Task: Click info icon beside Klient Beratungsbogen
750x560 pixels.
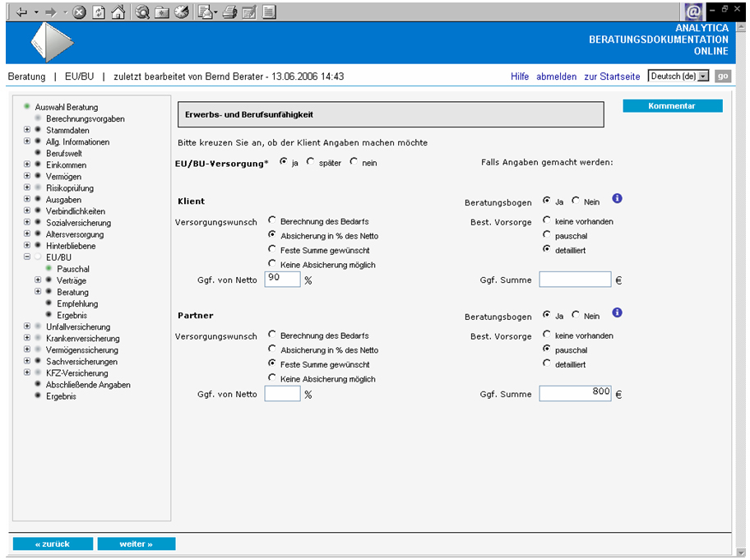Action: pyautogui.click(x=618, y=199)
